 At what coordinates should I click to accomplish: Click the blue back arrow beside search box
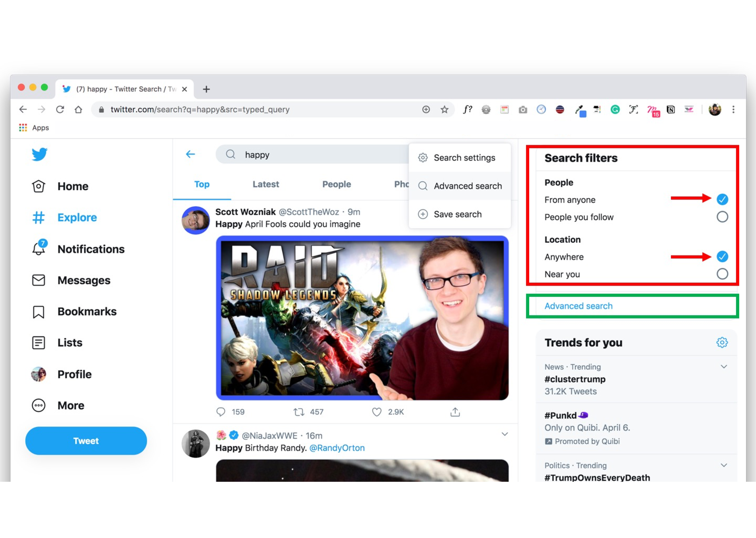pyautogui.click(x=190, y=154)
